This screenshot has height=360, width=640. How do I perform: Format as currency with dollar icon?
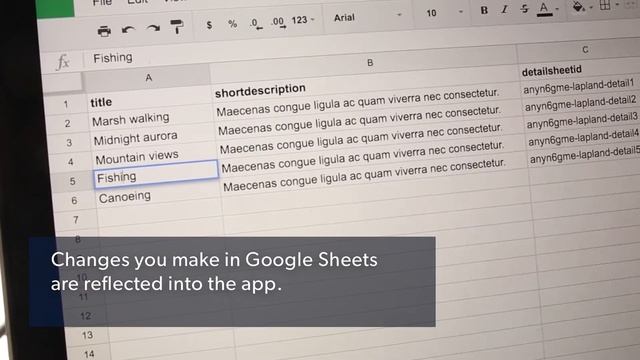click(x=209, y=25)
